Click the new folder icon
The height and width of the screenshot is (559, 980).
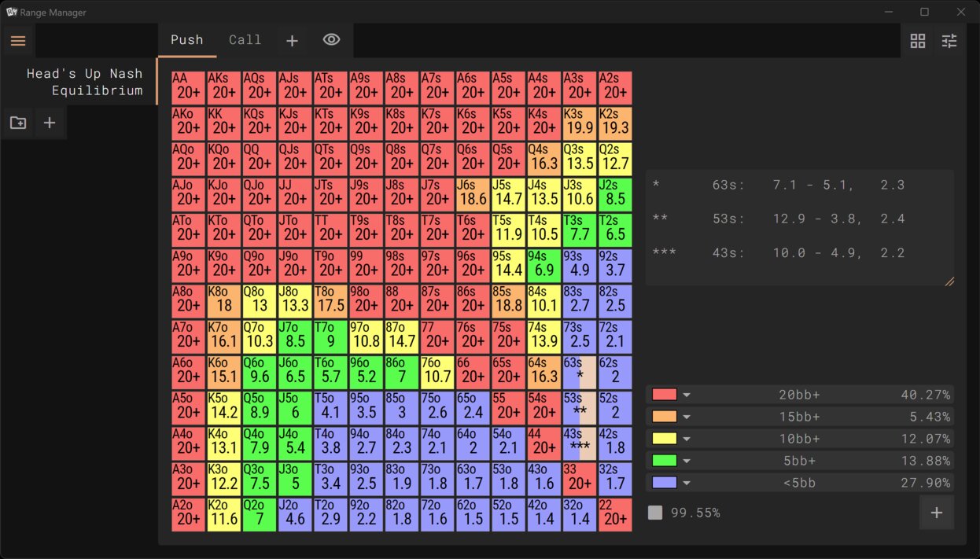pyautogui.click(x=18, y=123)
